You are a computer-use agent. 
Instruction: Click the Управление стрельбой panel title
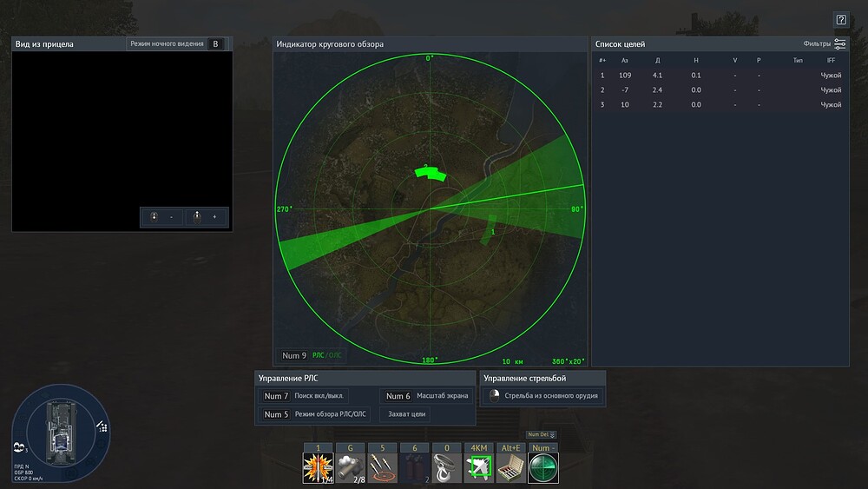click(525, 378)
